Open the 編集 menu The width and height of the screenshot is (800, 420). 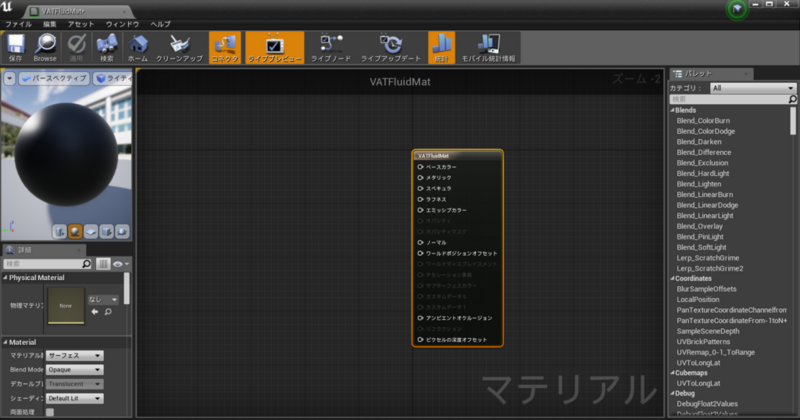(49, 24)
